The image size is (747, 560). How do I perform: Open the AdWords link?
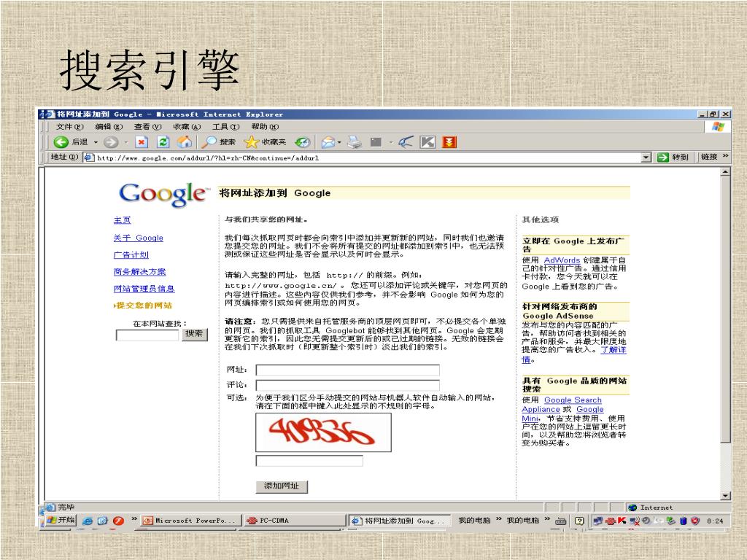coord(562,260)
